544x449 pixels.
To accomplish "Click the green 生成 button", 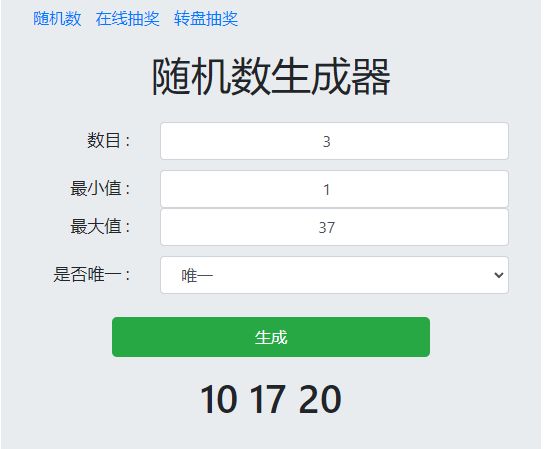I will coord(271,337).
